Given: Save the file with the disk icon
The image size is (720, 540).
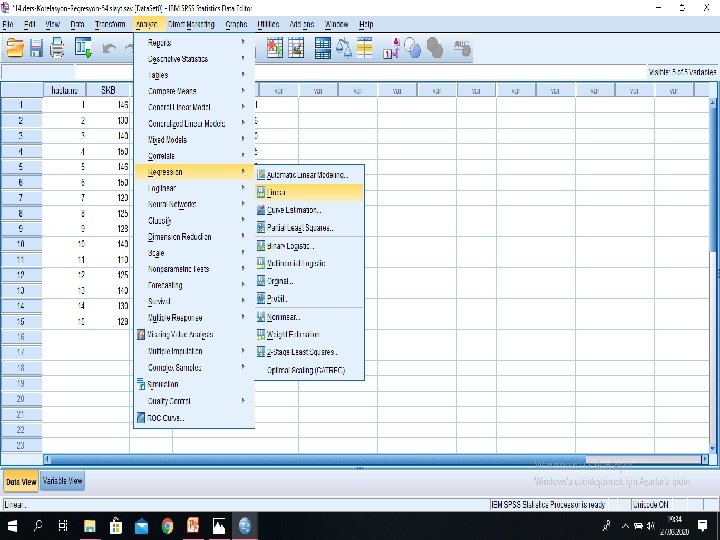Looking at the screenshot, I should pyautogui.click(x=36, y=48).
